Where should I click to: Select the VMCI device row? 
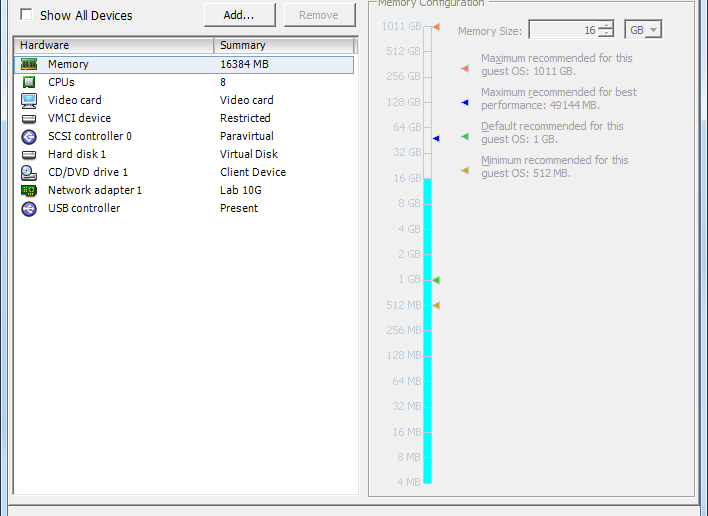184,118
